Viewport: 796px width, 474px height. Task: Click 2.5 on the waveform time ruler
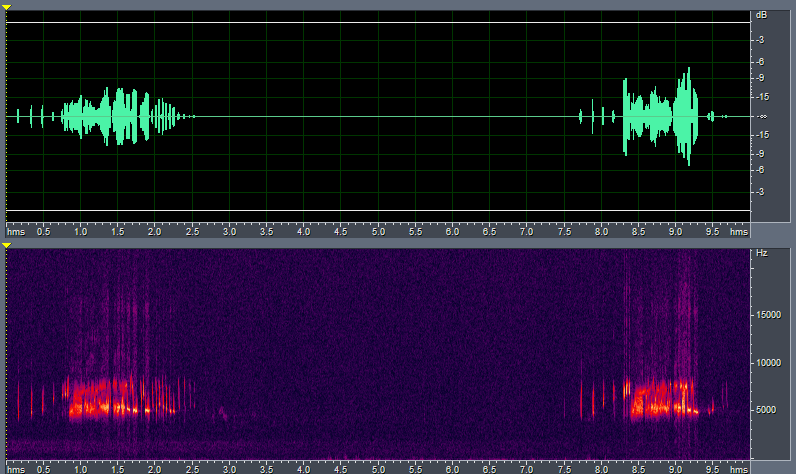pyautogui.click(x=192, y=231)
